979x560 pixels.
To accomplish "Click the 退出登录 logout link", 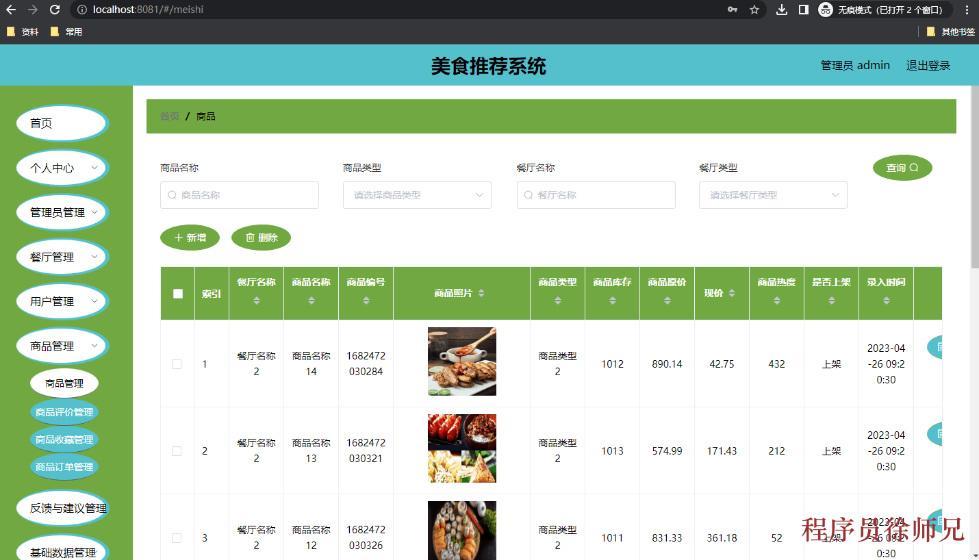I will coord(928,65).
